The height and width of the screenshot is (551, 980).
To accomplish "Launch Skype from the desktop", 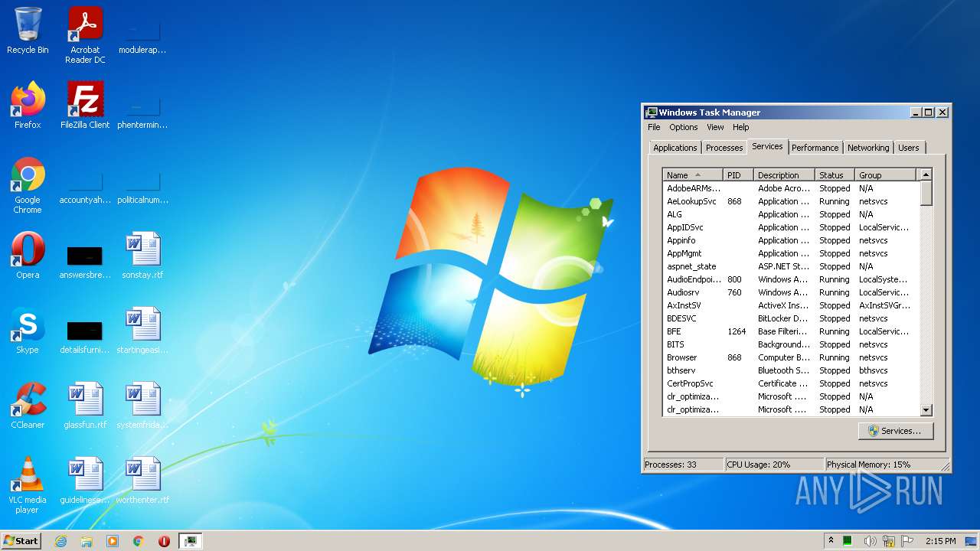I will pyautogui.click(x=28, y=331).
